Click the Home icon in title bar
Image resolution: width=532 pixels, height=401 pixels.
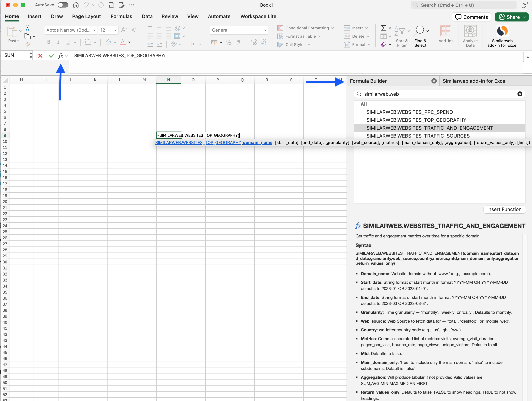pos(76,5)
